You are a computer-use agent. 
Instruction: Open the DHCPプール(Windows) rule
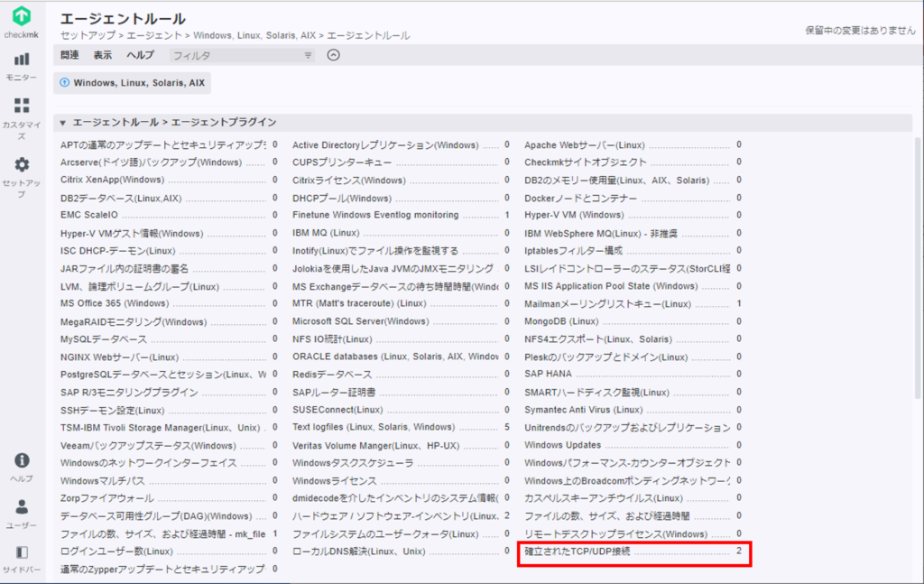point(342,199)
